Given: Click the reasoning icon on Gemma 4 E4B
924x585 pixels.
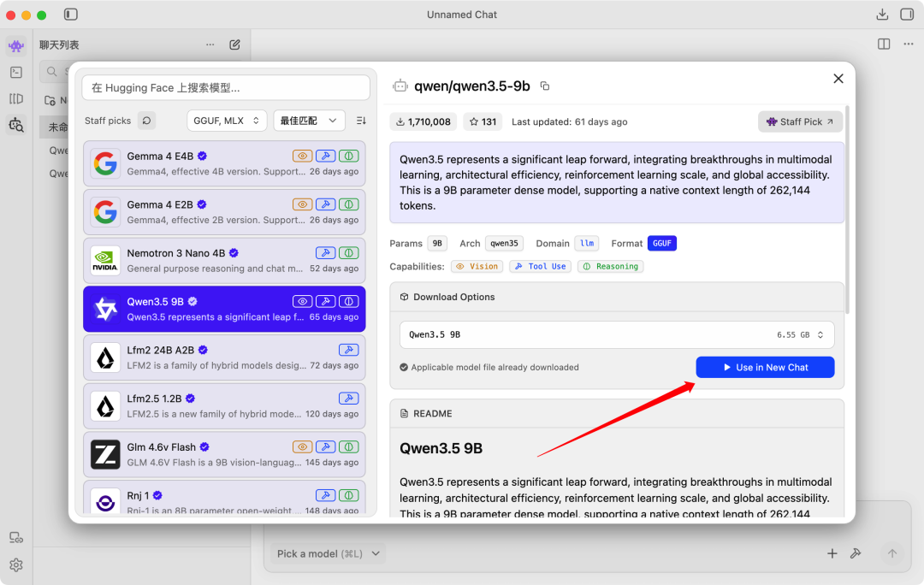Looking at the screenshot, I should click(349, 156).
